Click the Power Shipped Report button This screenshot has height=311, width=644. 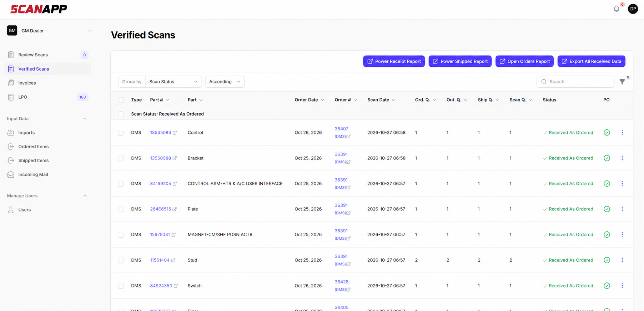[460, 61]
